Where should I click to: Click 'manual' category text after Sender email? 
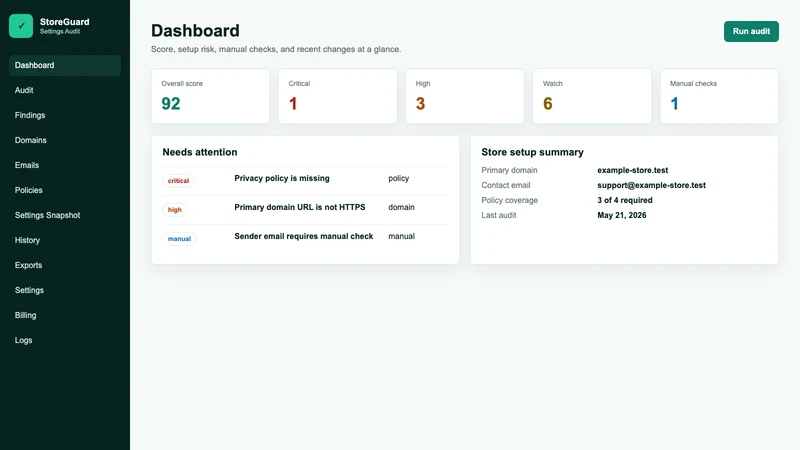(402, 236)
